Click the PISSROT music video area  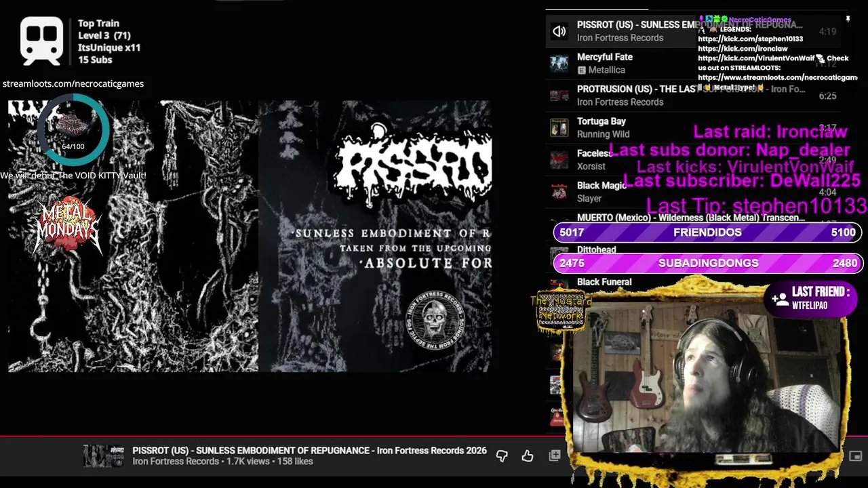(250, 236)
